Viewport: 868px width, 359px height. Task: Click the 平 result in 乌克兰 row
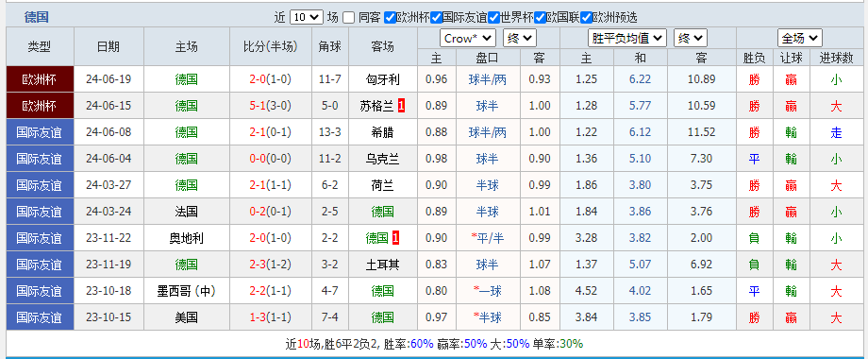754,159
